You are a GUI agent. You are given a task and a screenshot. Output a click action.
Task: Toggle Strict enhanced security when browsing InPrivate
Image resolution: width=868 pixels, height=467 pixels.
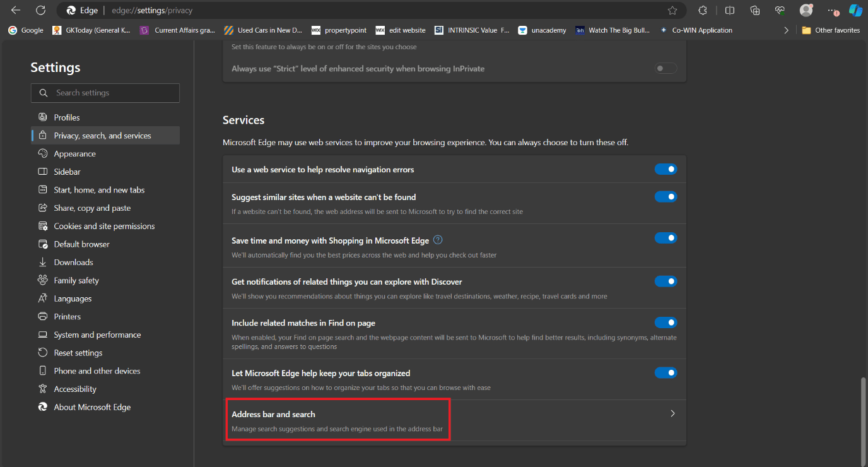click(x=666, y=68)
